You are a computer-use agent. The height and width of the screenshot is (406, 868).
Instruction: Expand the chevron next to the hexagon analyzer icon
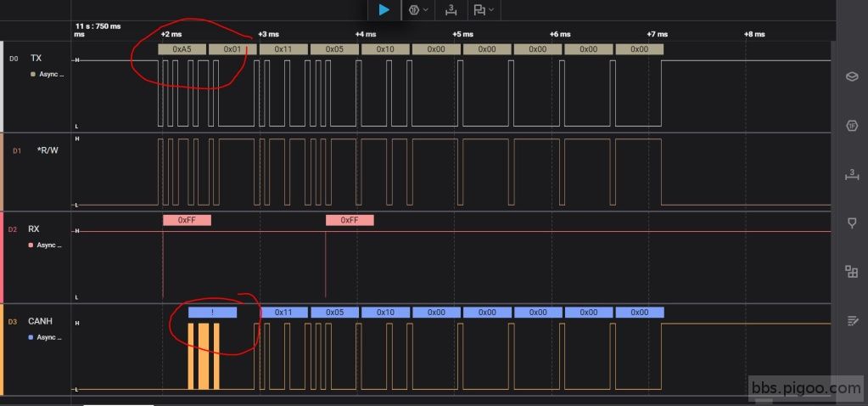point(426,10)
